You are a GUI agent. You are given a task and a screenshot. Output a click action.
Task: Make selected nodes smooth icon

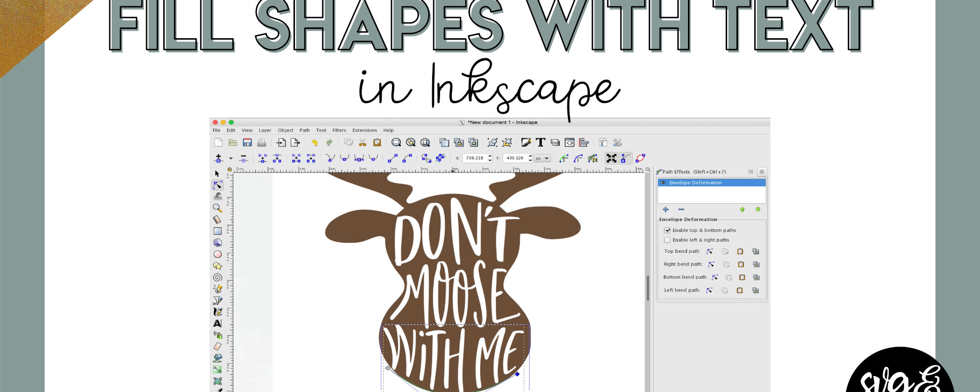[344, 158]
